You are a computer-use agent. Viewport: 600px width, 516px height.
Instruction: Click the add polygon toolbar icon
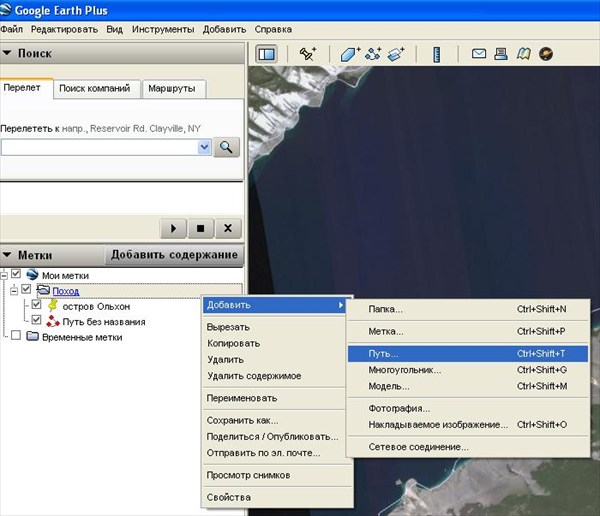pos(350,54)
